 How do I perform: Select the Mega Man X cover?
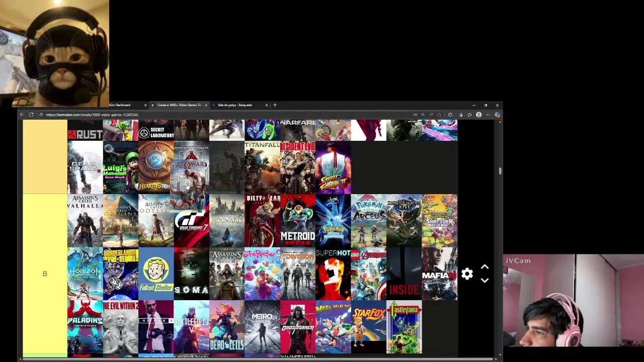[333, 327]
